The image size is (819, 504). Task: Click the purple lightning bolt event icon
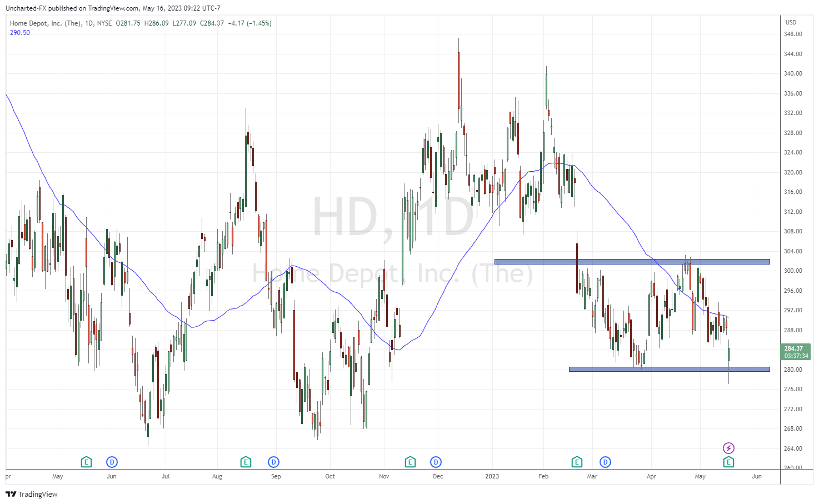point(729,448)
